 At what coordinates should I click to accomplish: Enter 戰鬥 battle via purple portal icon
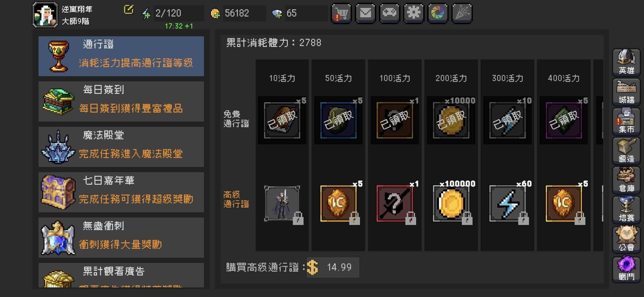point(626,269)
